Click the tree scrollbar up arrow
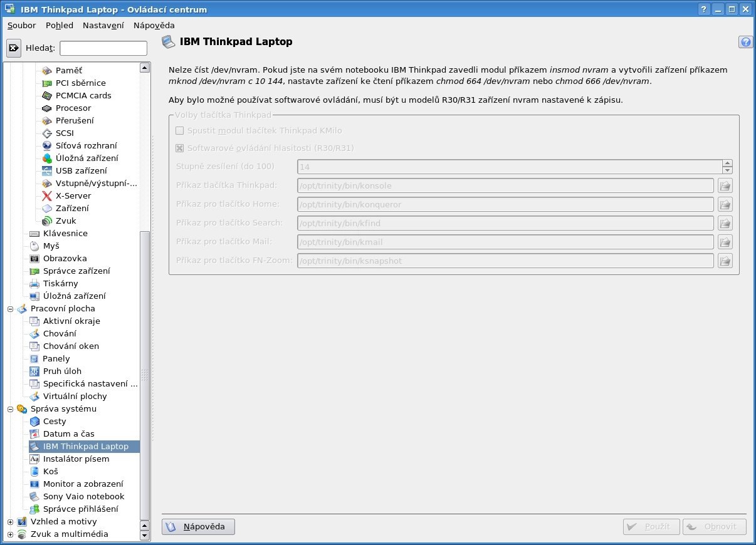The height and width of the screenshot is (545, 756). [x=145, y=68]
